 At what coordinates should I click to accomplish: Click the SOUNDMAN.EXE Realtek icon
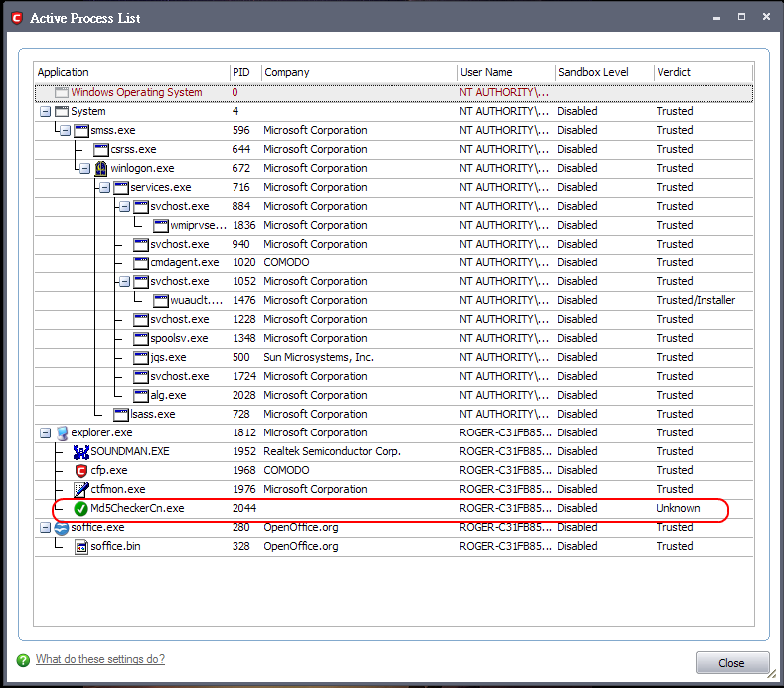click(x=81, y=451)
